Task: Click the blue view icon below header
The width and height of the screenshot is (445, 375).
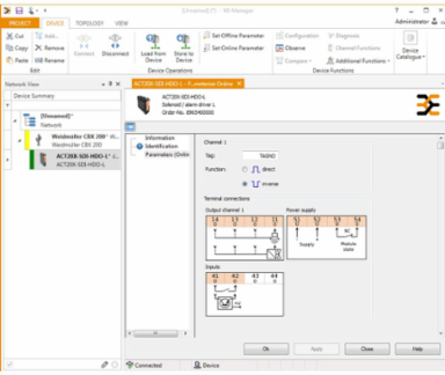Action: [130, 127]
